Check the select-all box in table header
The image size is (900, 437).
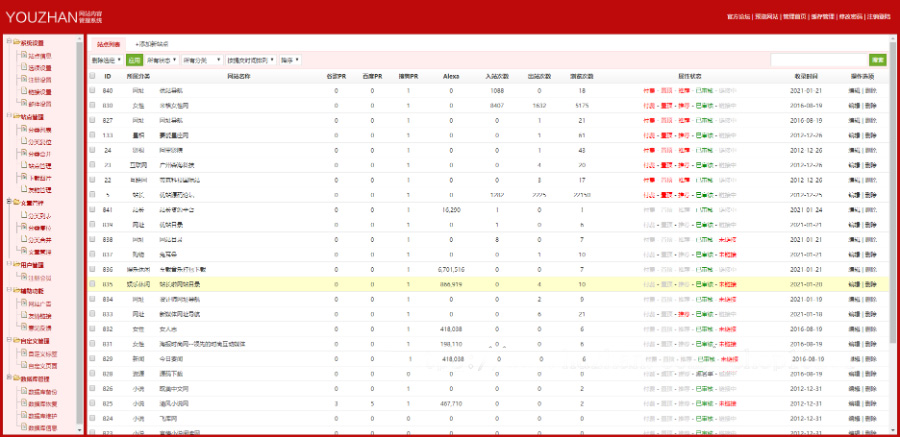coord(92,76)
